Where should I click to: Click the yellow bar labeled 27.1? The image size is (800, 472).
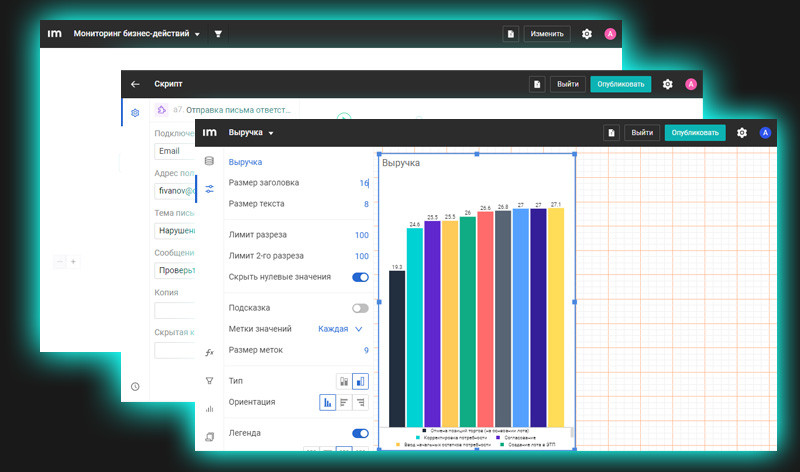coord(556,317)
